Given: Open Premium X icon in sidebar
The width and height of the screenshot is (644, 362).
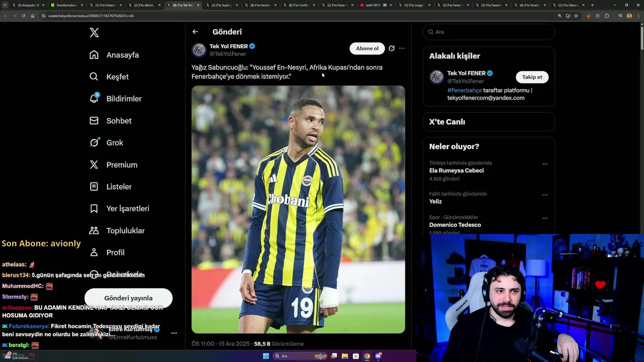Looking at the screenshot, I should [94, 164].
